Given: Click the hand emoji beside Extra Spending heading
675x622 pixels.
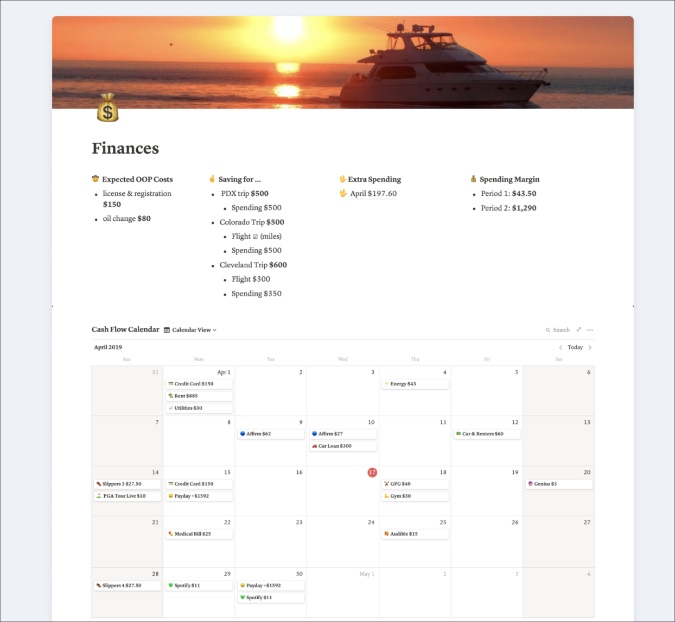Looking at the screenshot, I should 343,179.
